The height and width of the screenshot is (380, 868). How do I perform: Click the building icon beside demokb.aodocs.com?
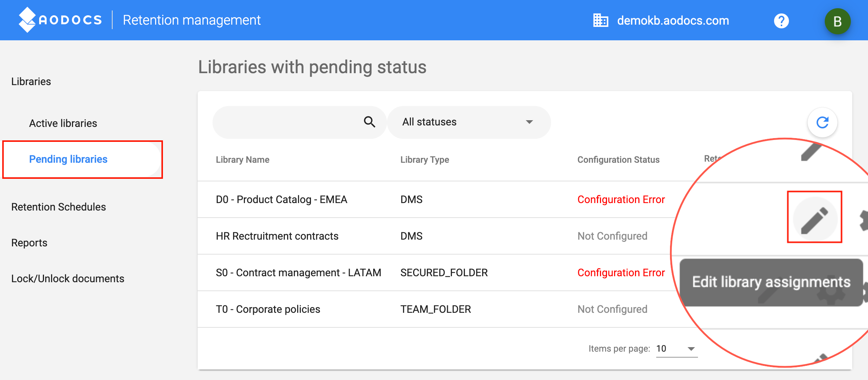[601, 20]
